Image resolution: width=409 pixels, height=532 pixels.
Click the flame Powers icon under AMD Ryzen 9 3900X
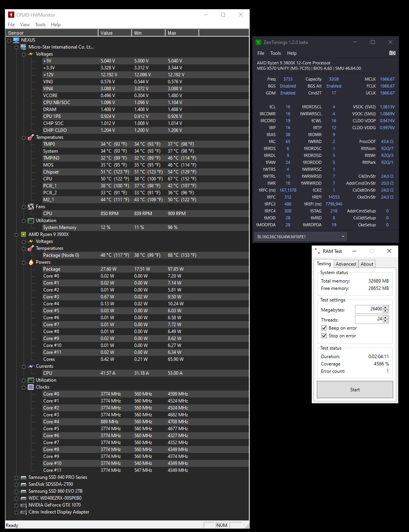(31, 262)
